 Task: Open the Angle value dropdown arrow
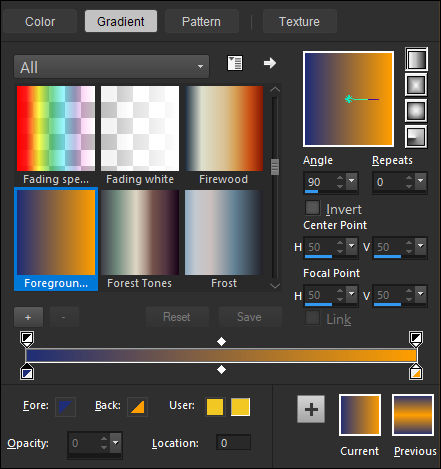click(x=351, y=181)
